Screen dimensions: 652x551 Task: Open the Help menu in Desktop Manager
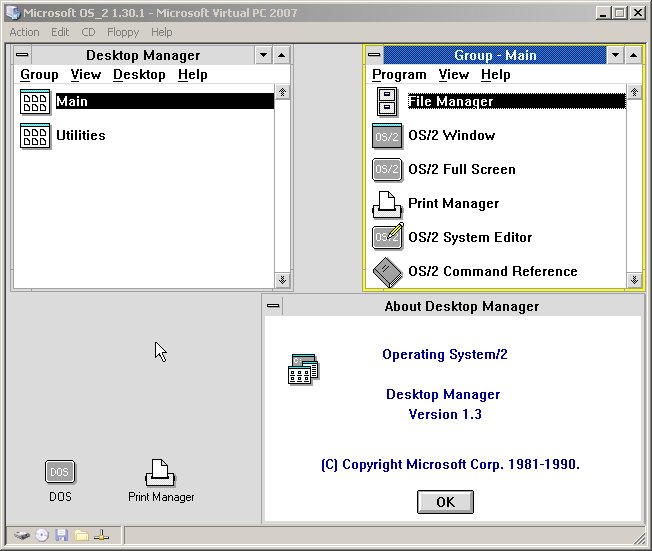click(x=193, y=75)
